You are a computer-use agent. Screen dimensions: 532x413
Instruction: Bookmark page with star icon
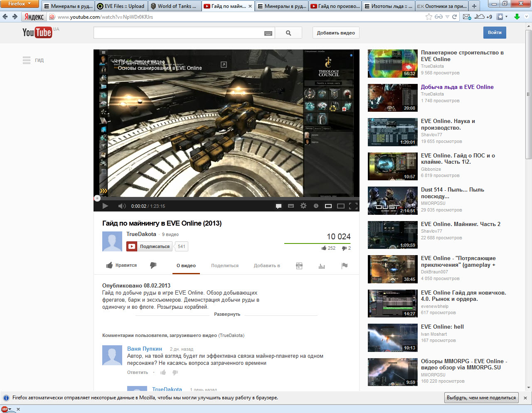pos(429,17)
